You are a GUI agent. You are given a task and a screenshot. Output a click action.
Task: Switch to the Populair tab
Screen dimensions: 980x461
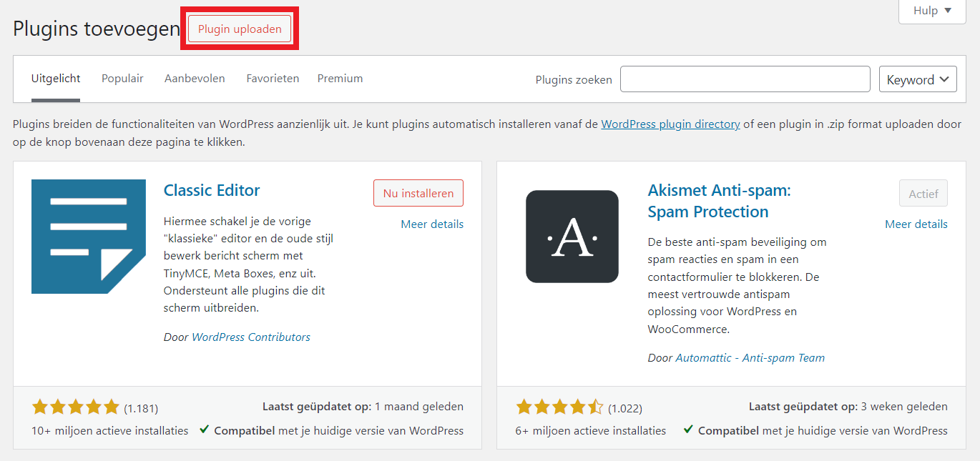coord(122,79)
